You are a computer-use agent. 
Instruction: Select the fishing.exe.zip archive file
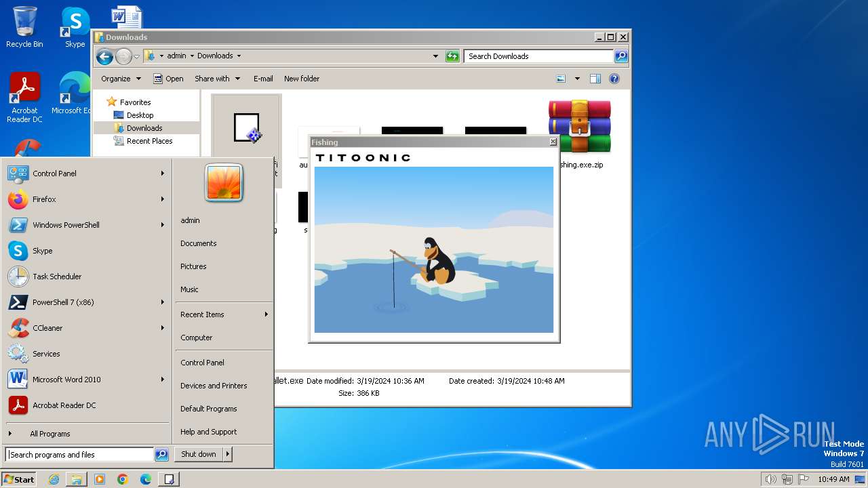click(580, 134)
